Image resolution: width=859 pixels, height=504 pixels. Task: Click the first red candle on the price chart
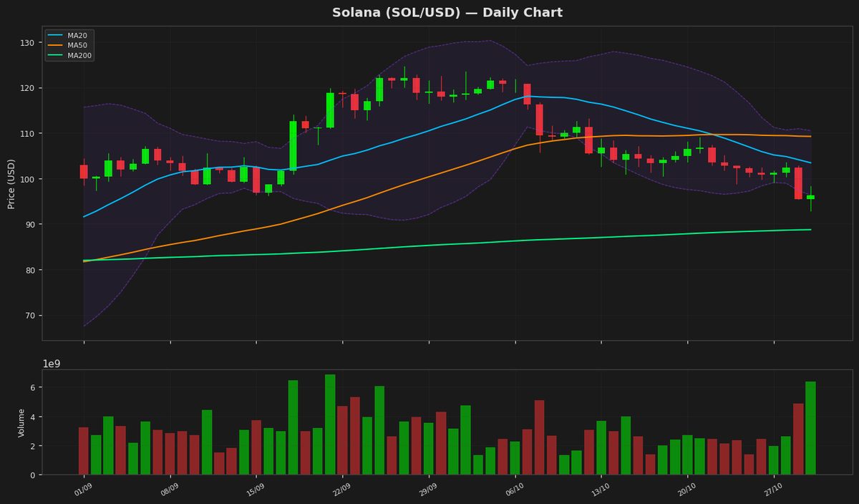tap(84, 172)
